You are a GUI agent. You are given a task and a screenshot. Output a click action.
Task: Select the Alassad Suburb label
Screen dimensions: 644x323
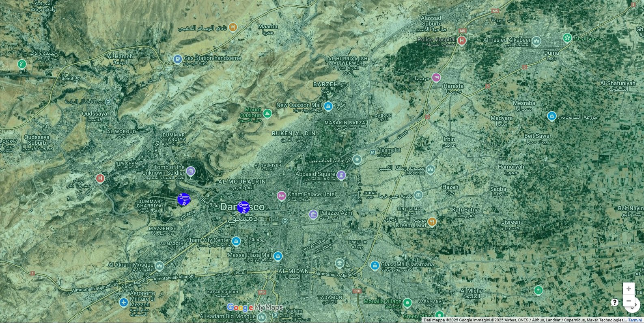click(x=431, y=24)
